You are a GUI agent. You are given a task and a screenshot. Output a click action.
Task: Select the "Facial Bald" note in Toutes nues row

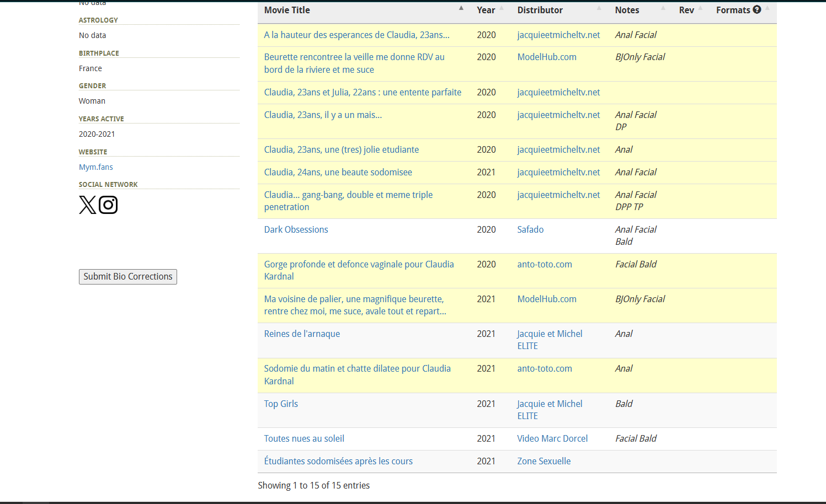click(636, 438)
